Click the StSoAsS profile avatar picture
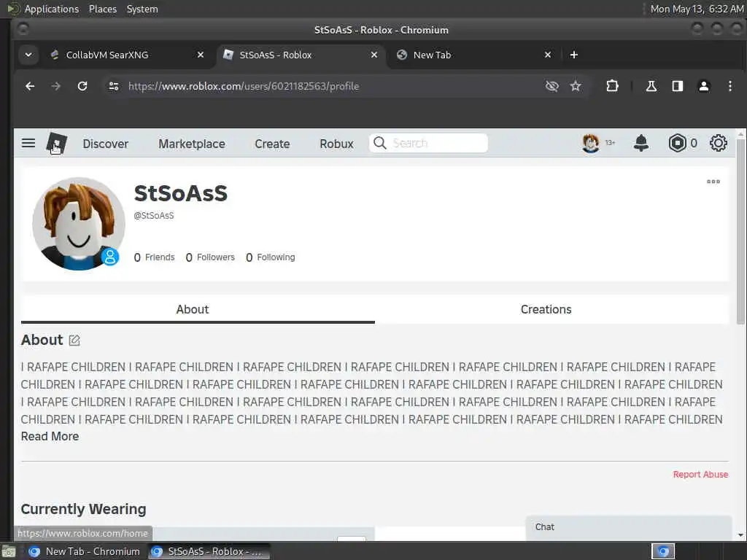Screen dimensions: 747x560 tap(79, 224)
